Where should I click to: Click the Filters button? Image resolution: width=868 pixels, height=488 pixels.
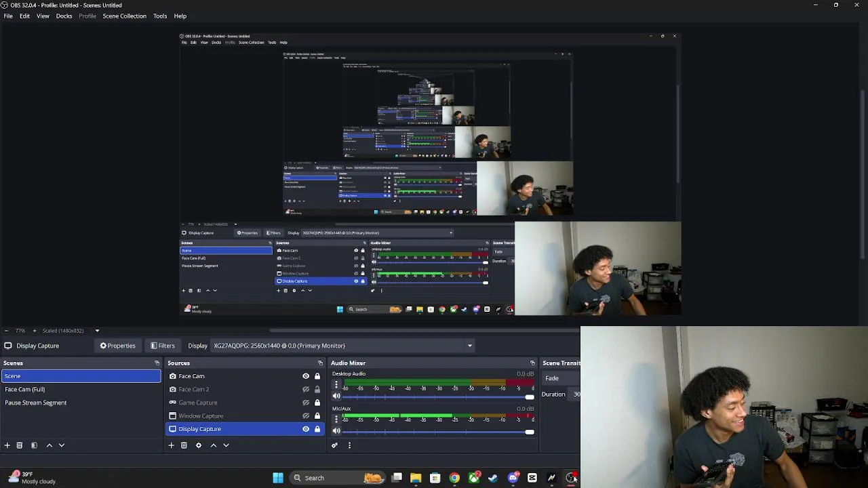pos(163,346)
